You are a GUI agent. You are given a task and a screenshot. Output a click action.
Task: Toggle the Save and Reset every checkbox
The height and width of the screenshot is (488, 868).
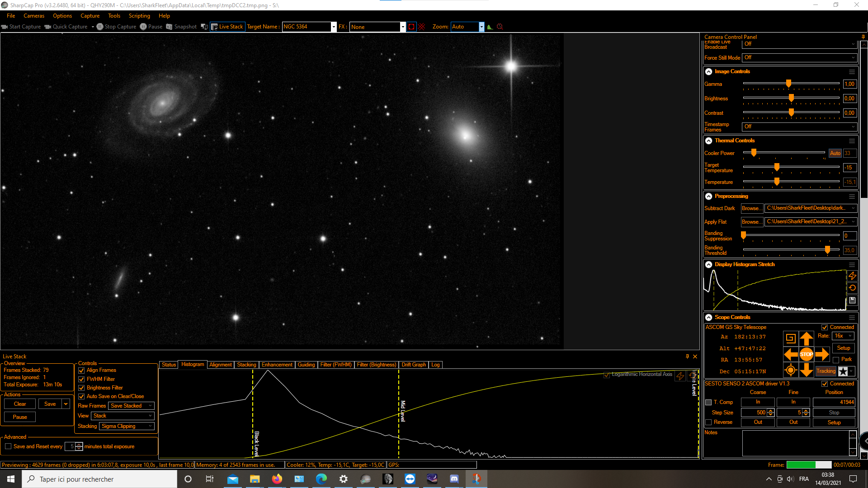8,446
